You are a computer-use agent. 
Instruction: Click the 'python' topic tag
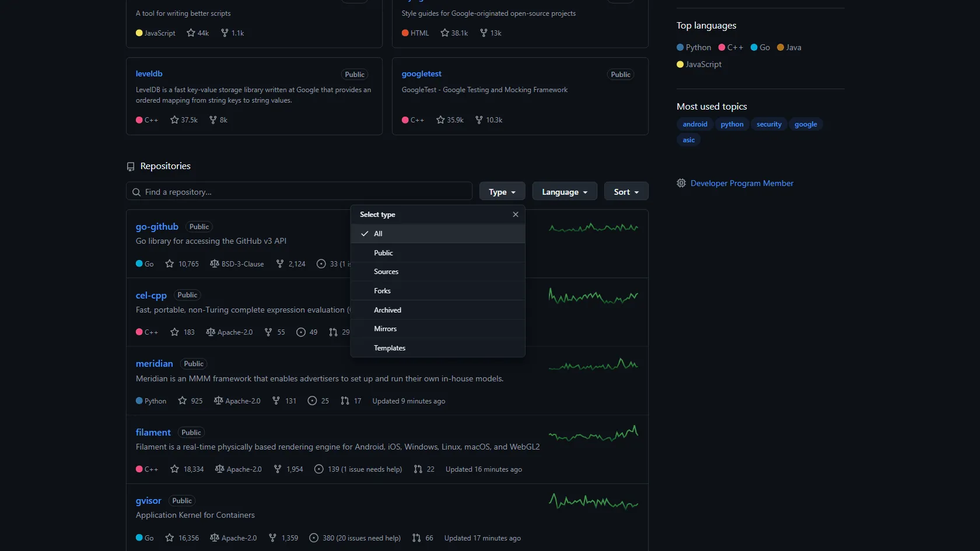pos(732,124)
